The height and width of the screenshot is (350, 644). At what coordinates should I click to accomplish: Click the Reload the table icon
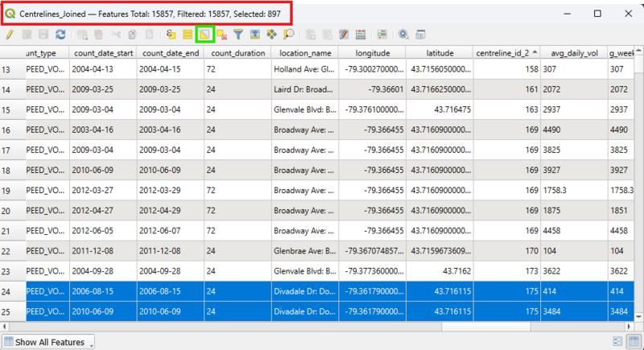click(60, 35)
